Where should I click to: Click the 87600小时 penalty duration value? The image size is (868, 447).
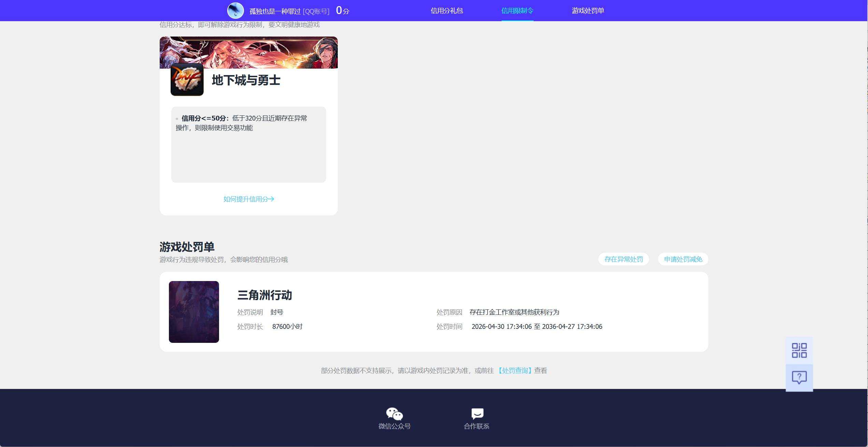click(x=287, y=326)
